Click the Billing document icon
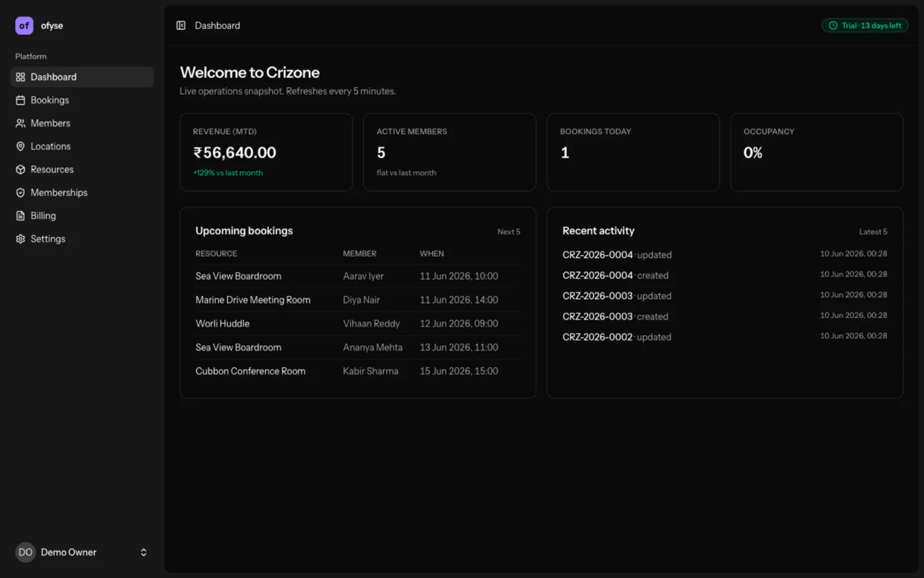Screen dimensions: 924x578 coord(20,216)
